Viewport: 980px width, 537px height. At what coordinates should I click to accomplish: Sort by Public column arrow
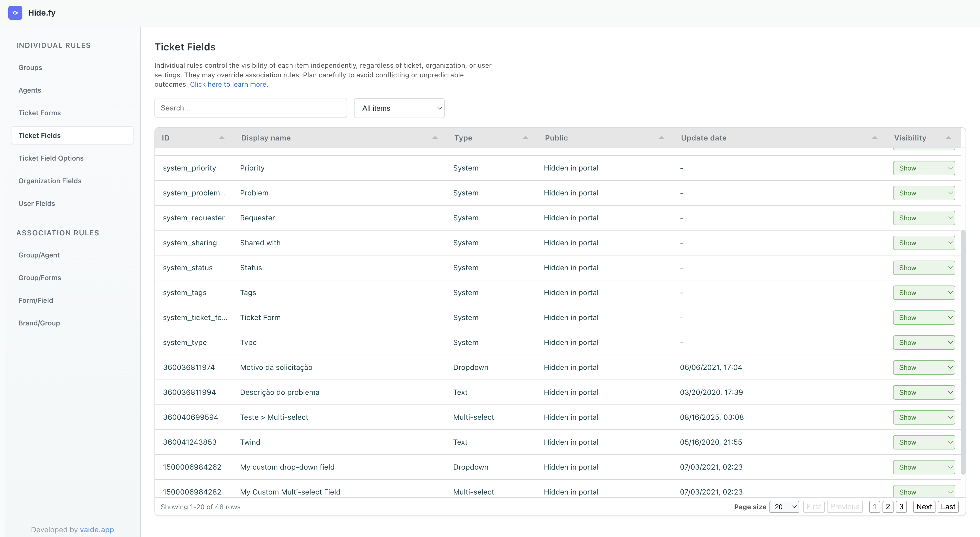point(661,138)
